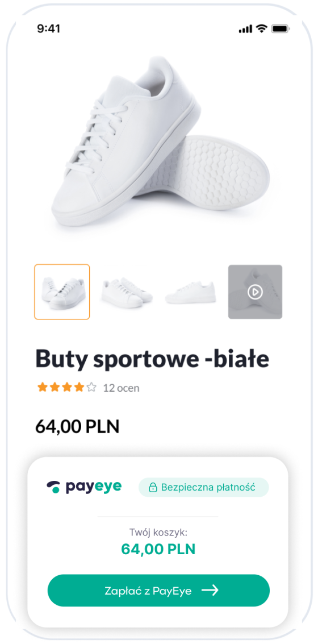Select the first highlighted shoe thumbnail
The height and width of the screenshot is (644, 318).
[62, 292]
